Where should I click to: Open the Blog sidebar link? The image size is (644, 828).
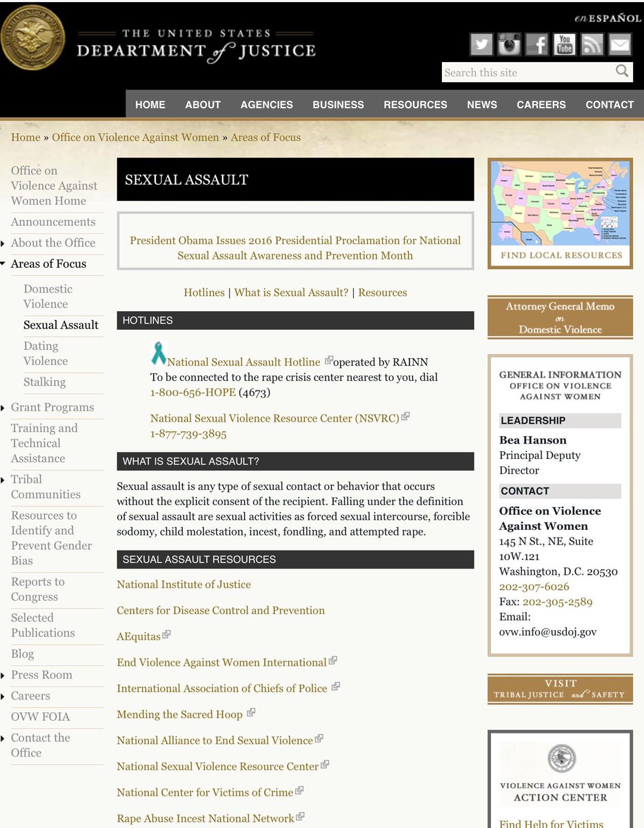22,653
